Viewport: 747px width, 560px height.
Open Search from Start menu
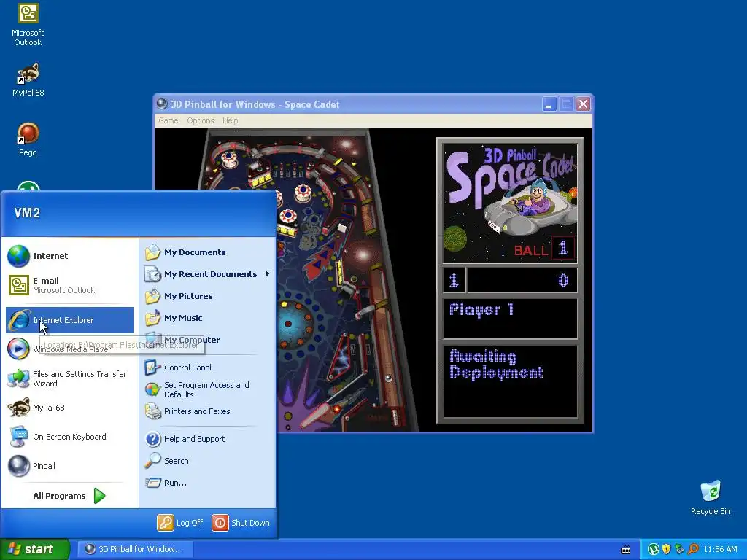[x=207, y=461]
